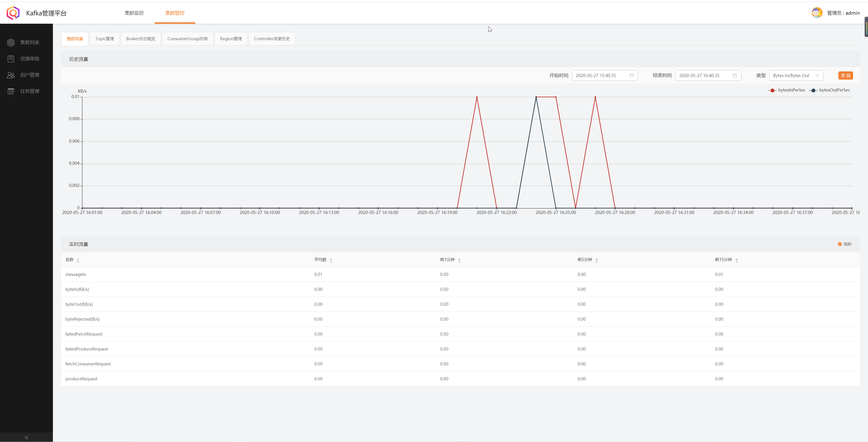Click the Kafka platform logo icon
Viewport: 868px width, 442px height.
click(13, 13)
